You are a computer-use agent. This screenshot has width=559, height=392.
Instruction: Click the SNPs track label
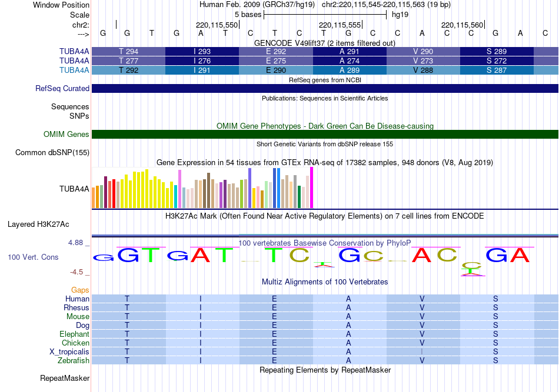click(79, 116)
